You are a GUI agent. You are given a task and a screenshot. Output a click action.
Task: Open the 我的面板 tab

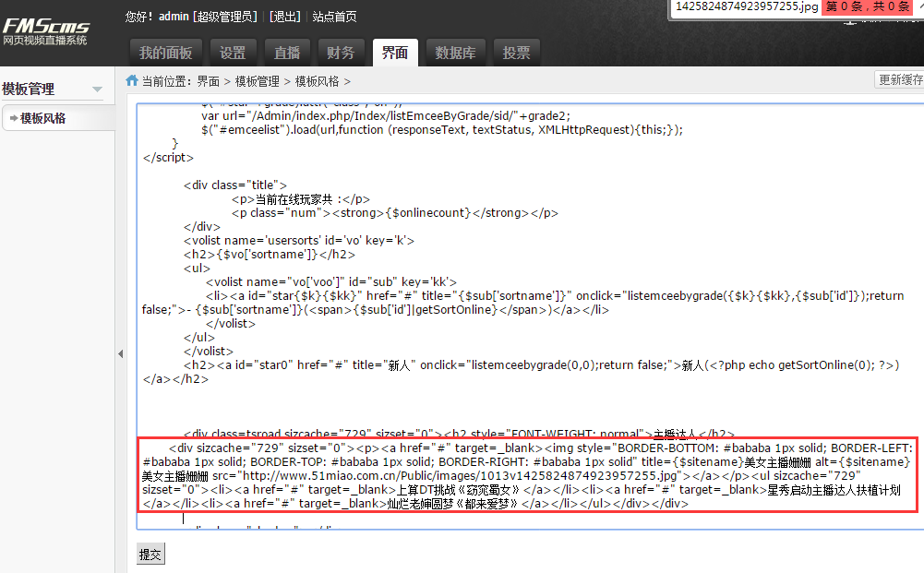point(165,53)
